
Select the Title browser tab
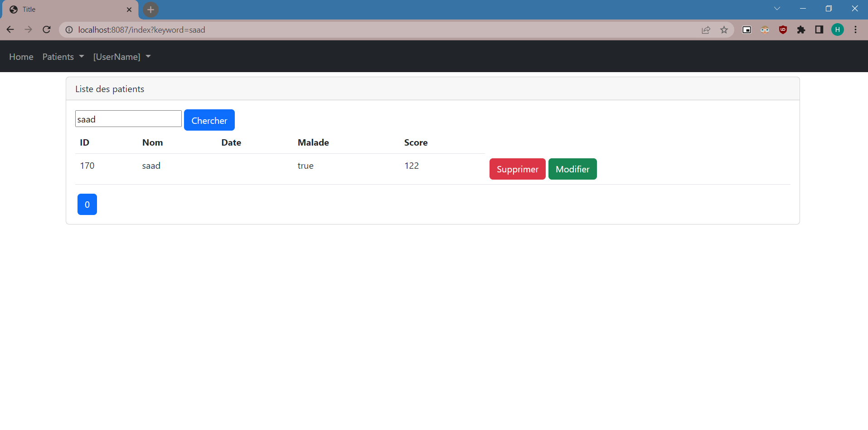click(70, 10)
